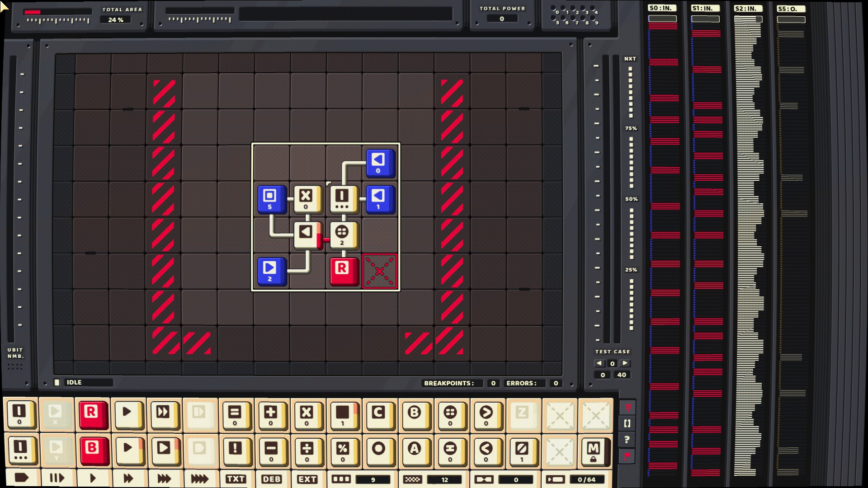
Task: Step the simulation with the pause-play button
Action: [x=57, y=479]
